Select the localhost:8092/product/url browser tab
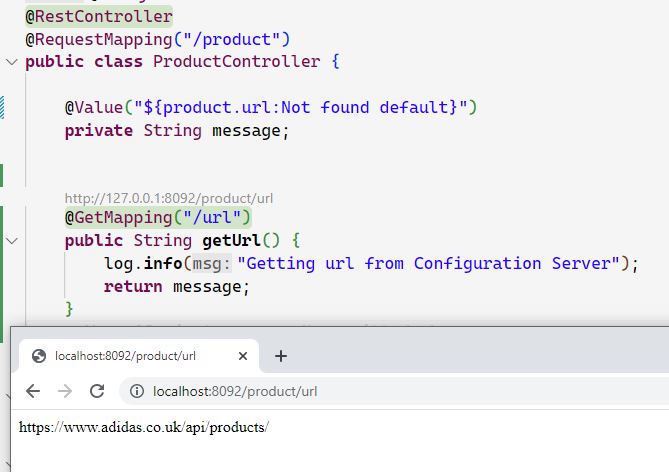Viewport: 669px width, 472px height. click(125, 356)
